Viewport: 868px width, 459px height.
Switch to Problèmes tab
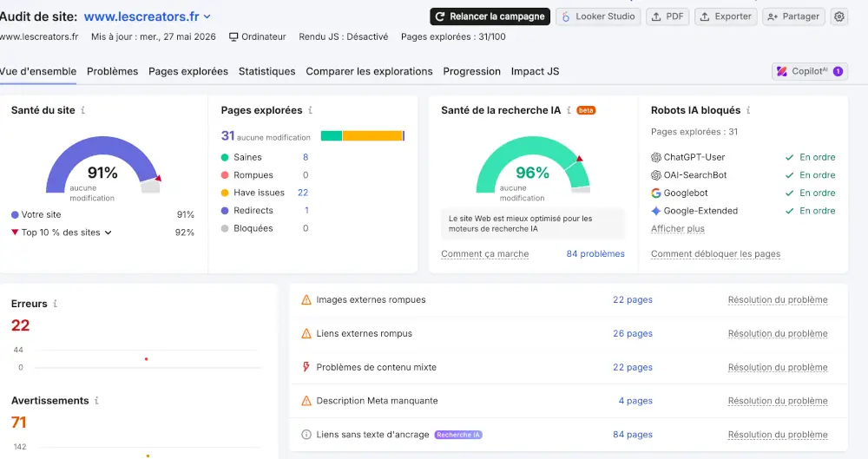(112, 71)
